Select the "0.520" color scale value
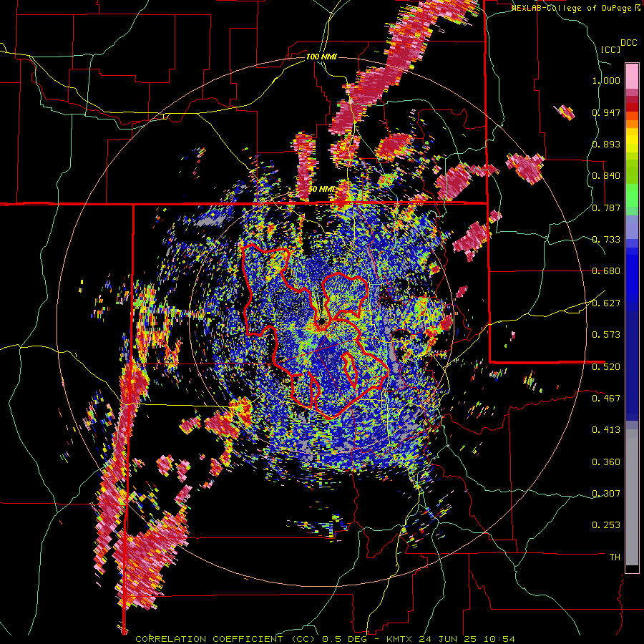Image resolution: width=644 pixels, height=644 pixels. 606,367
